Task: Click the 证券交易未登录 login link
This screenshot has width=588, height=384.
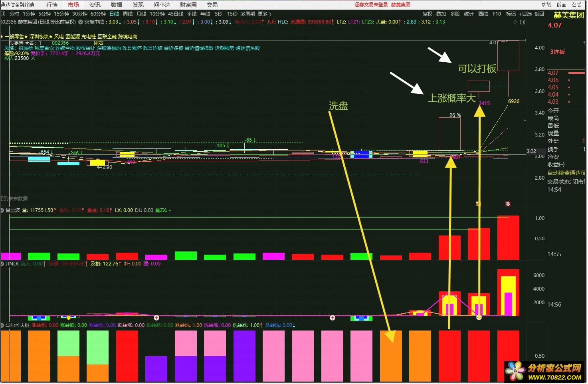Action: pos(371,5)
